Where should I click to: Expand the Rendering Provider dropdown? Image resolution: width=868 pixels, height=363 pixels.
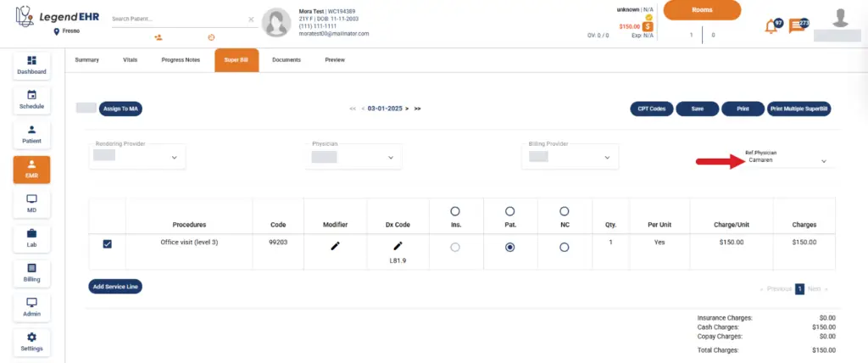coord(174,157)
